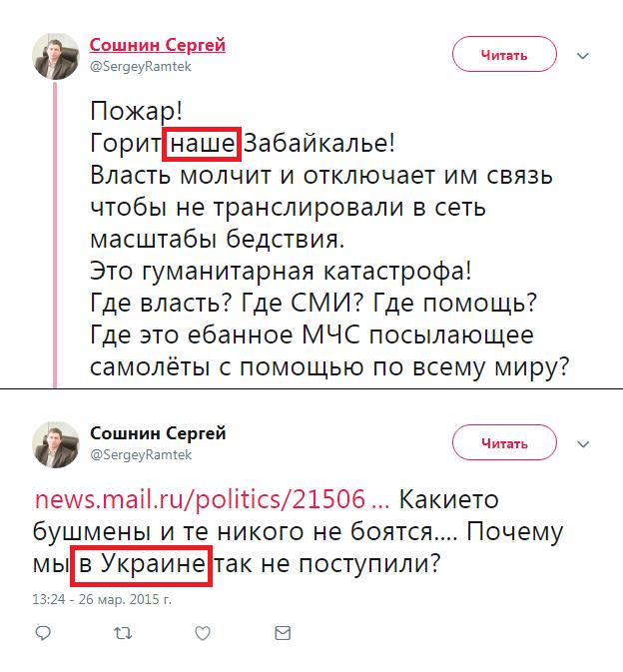
Task: Click the red-boxed phrase "в Украине"
Action: (141, 564)
